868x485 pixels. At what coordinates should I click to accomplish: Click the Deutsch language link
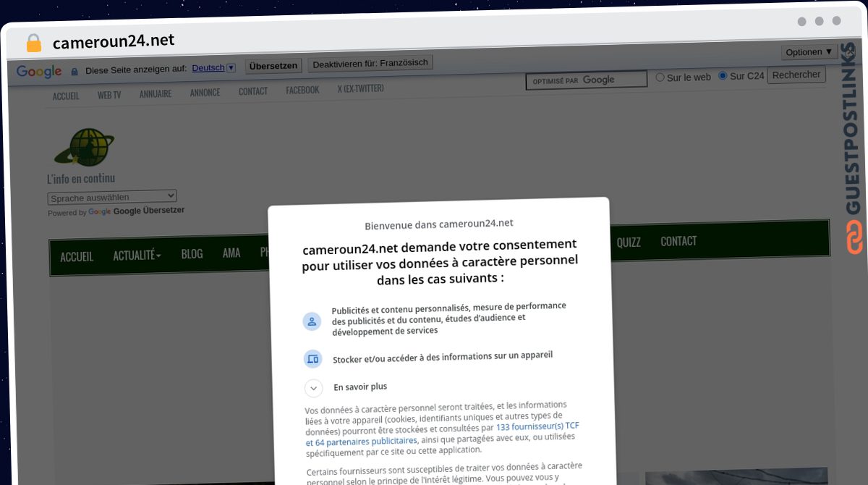pos(208,67)
